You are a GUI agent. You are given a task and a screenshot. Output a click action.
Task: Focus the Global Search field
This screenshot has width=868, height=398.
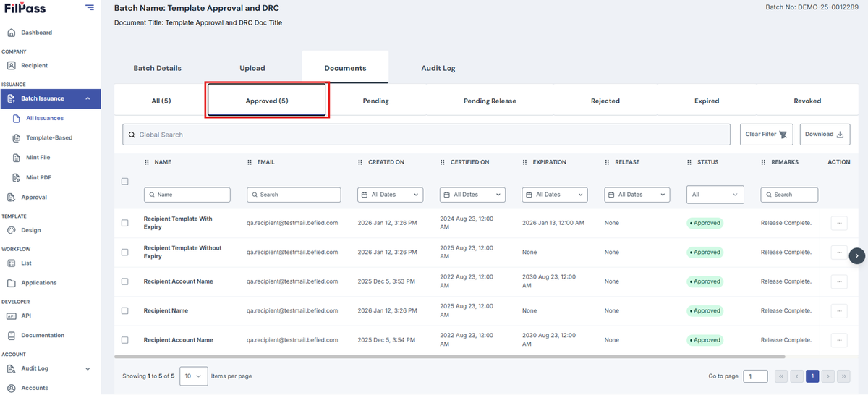pyautogui.click(x=427, y=135)
